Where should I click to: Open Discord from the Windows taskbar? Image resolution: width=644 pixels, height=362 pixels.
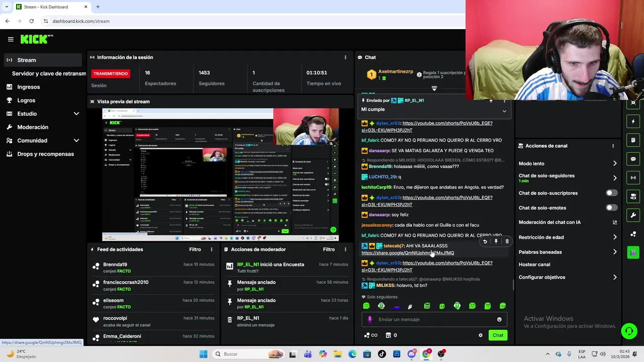tap(412, 354)
